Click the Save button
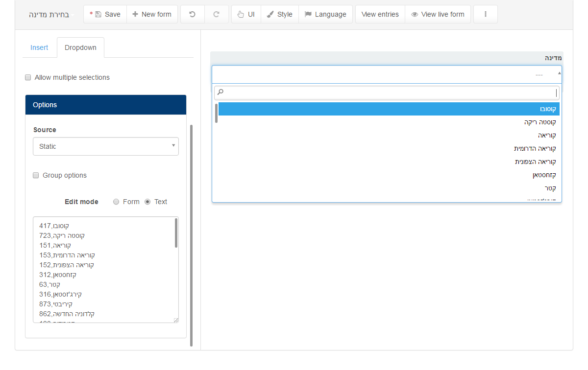 tap(105, 14)
